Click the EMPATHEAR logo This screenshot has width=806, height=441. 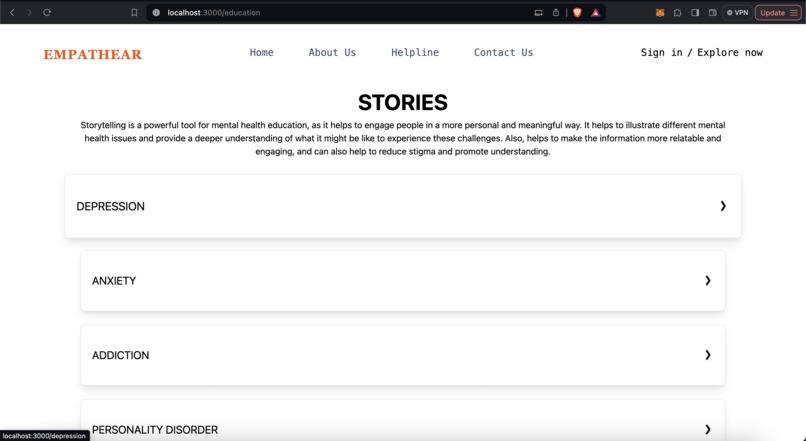pyautogui.click(x=93, y=54)
